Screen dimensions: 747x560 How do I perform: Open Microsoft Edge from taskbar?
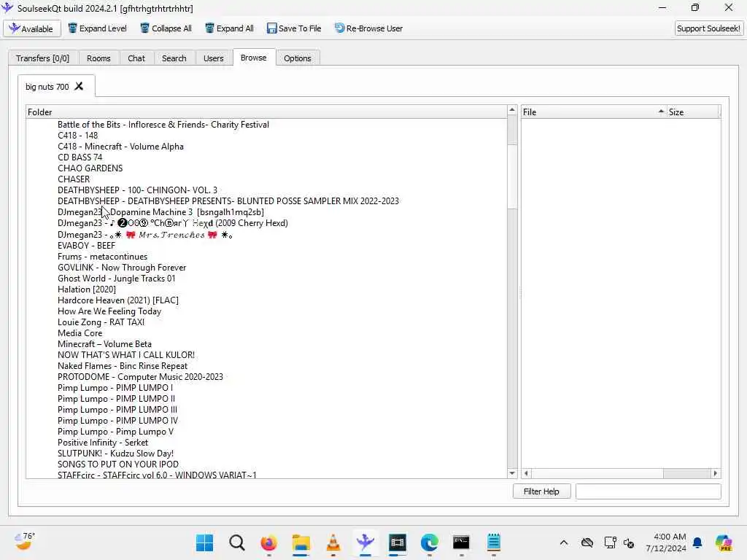pyautogui.click(x=429, y=542)
